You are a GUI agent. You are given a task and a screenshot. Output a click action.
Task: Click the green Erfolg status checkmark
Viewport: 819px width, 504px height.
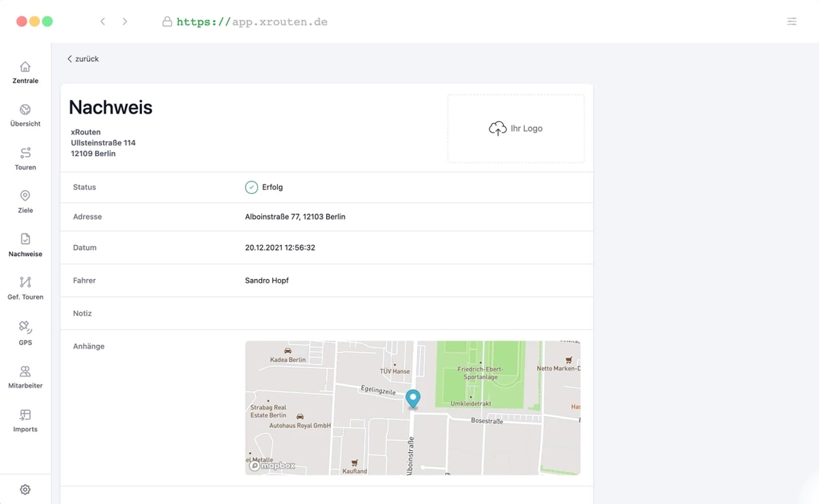[x=251, y=187]
